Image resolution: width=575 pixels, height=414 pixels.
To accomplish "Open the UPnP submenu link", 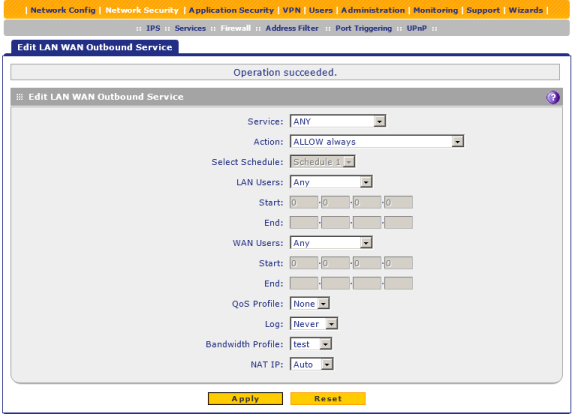I will (417, 28).
